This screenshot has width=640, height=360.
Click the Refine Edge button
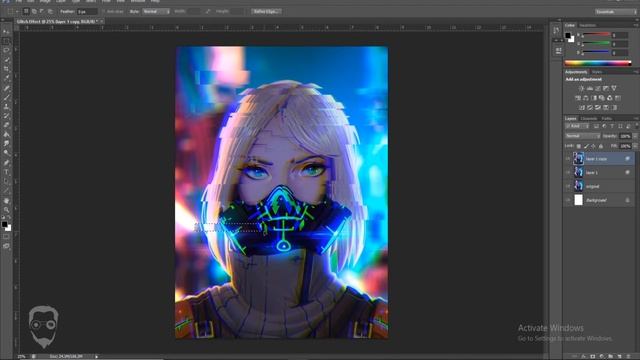(x=266, y=11)
